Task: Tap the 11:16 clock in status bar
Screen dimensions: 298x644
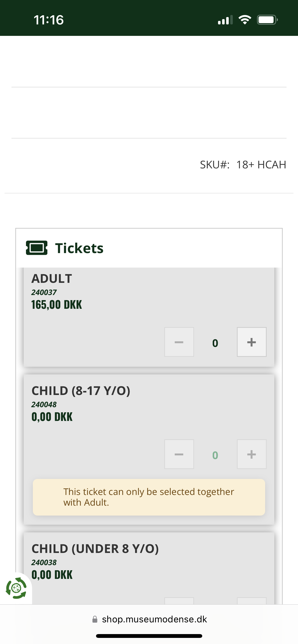Action: pos(49,20)
